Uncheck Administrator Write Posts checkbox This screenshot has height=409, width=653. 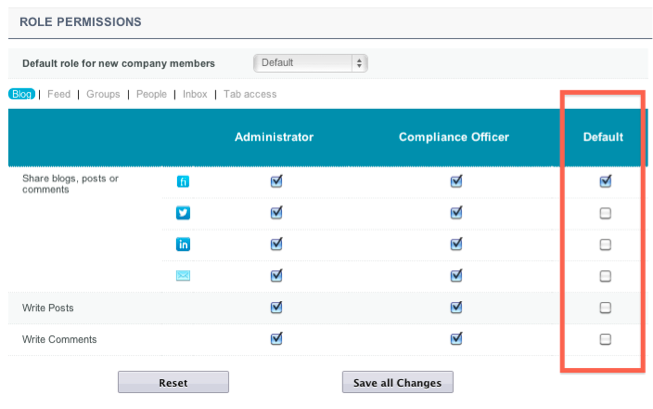[x=276, y=307]
